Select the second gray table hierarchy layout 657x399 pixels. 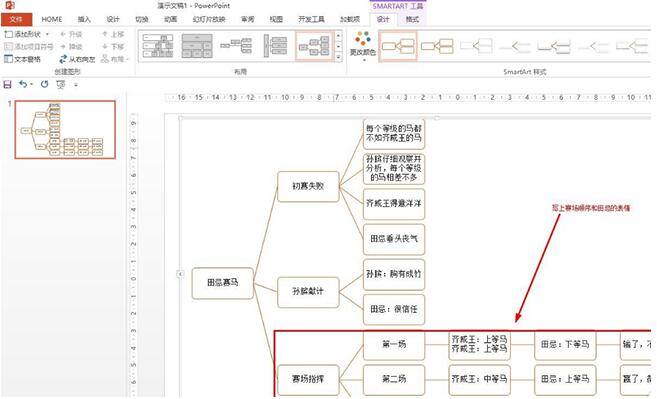click(197, 46)
